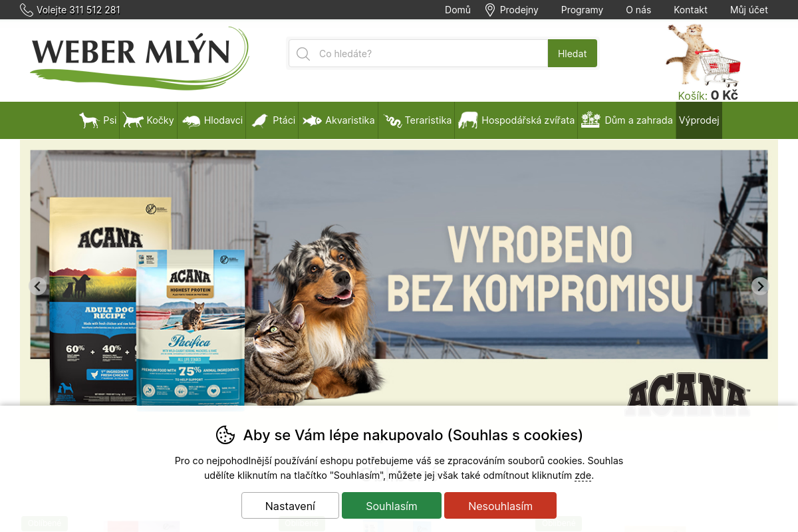
Task: Show next banner with right arrow
Action: [760, 287]
